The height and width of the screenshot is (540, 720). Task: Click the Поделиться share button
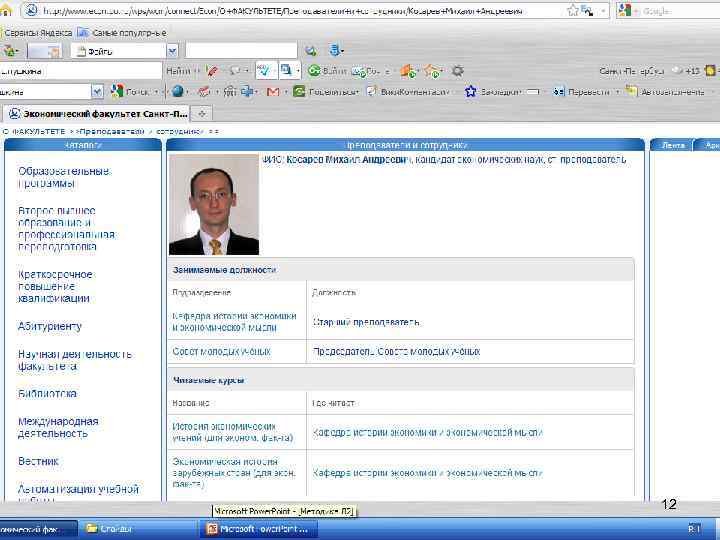[326, 92]
